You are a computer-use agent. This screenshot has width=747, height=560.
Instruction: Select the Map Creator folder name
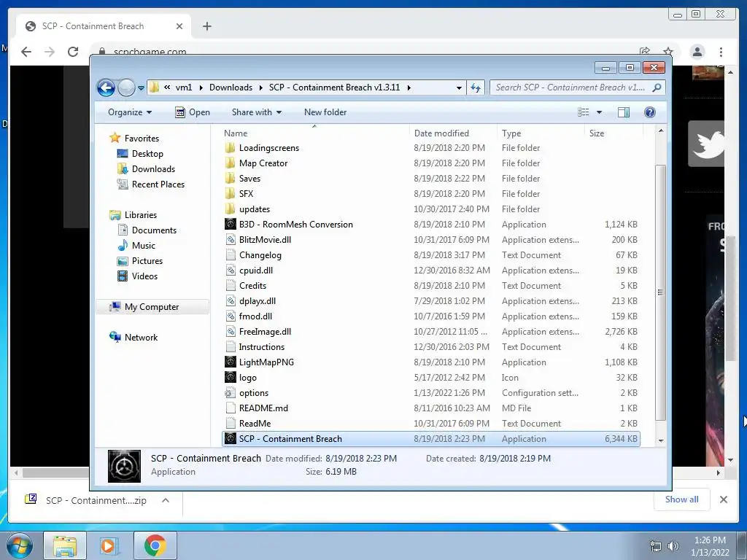pos(263,163)
